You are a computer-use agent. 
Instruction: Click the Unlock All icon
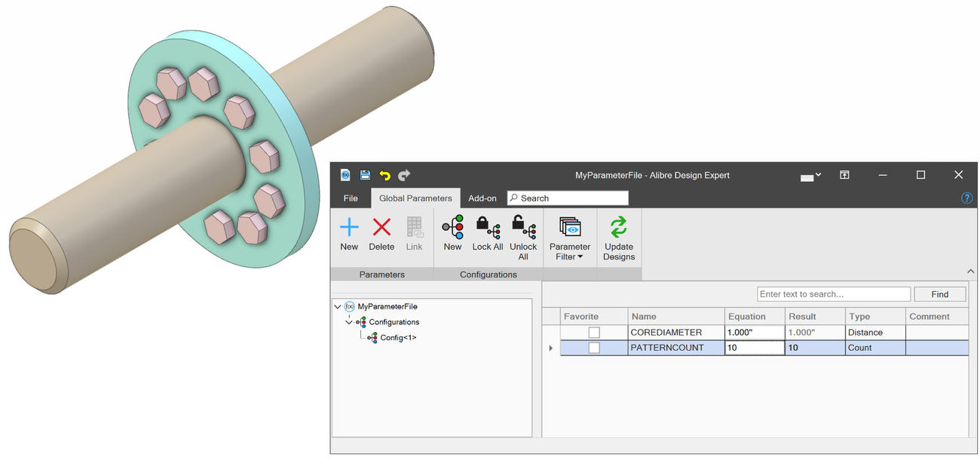tap(523, 227)
